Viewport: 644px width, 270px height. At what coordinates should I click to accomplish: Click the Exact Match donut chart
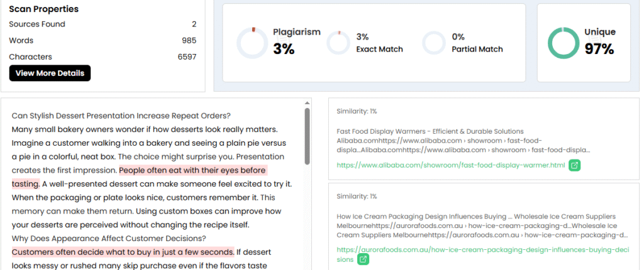pos(338,43)
